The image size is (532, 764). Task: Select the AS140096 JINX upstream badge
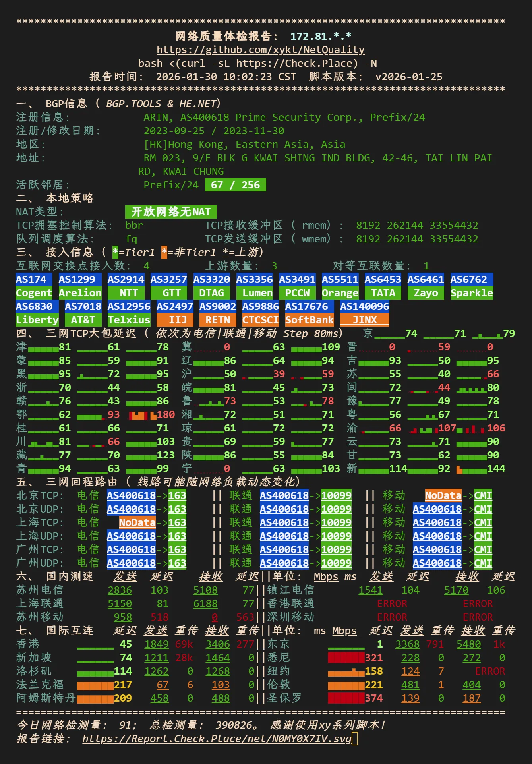pyautogui.click(x=364, y=313)
